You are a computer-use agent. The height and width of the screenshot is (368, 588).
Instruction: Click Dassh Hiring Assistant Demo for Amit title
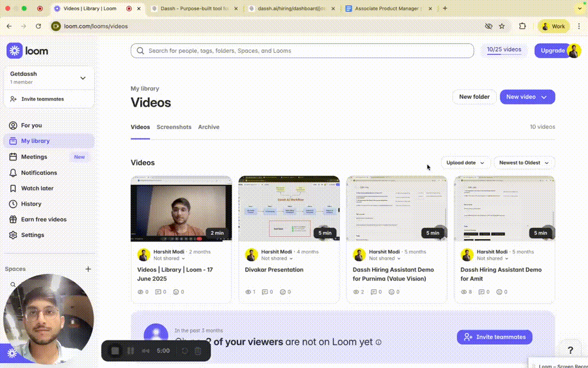click(501, 274)
